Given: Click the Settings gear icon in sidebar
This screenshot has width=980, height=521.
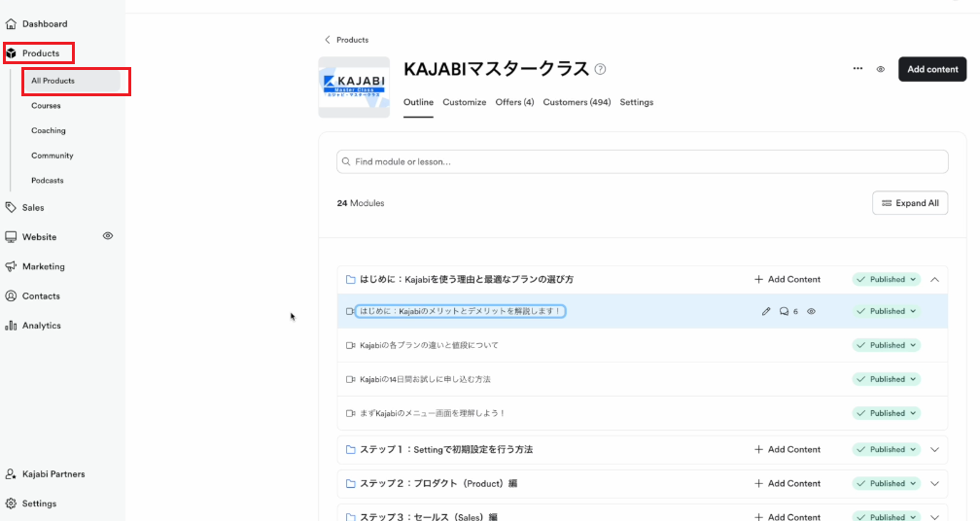Looking at the screenshot, I should 11,504.
